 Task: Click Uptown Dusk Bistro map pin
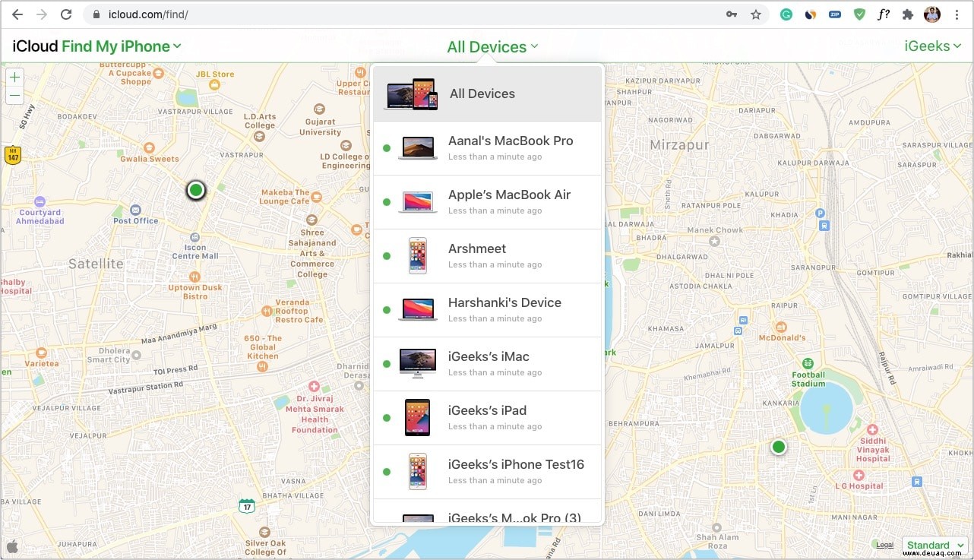click(194, 277)
